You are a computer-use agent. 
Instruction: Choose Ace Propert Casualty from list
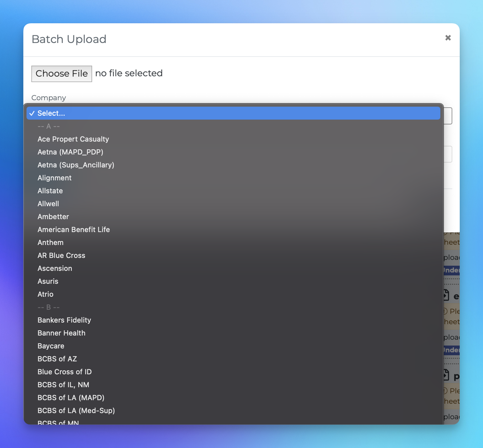pos(233,139)
